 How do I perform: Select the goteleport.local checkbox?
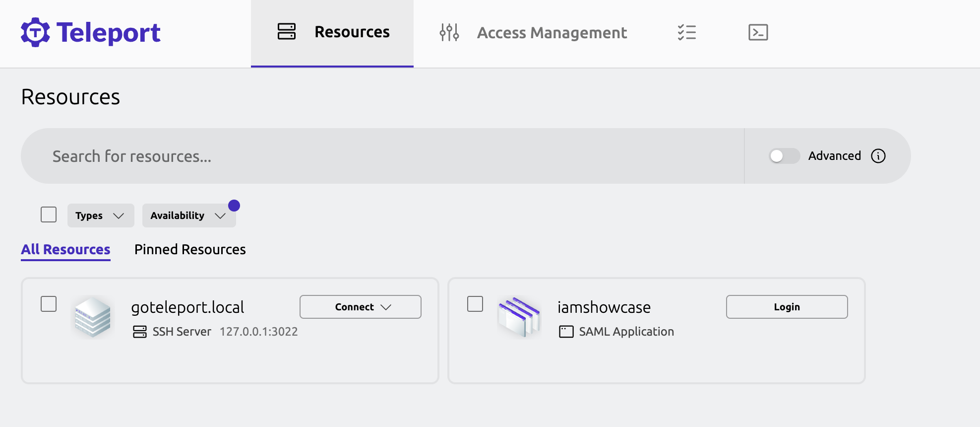49,304
